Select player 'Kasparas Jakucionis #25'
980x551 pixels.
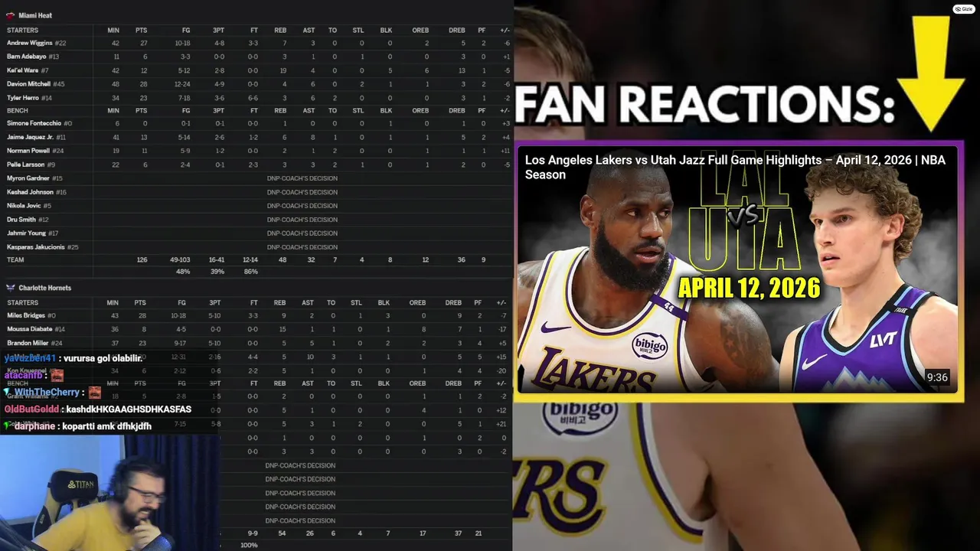click(43, 247)
